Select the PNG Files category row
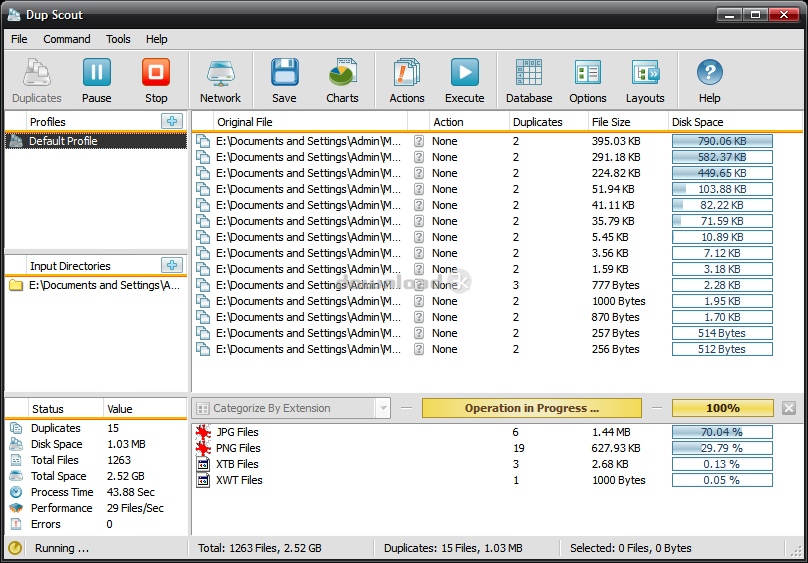Viewport: 808px width, 563px height. [484, 448]
